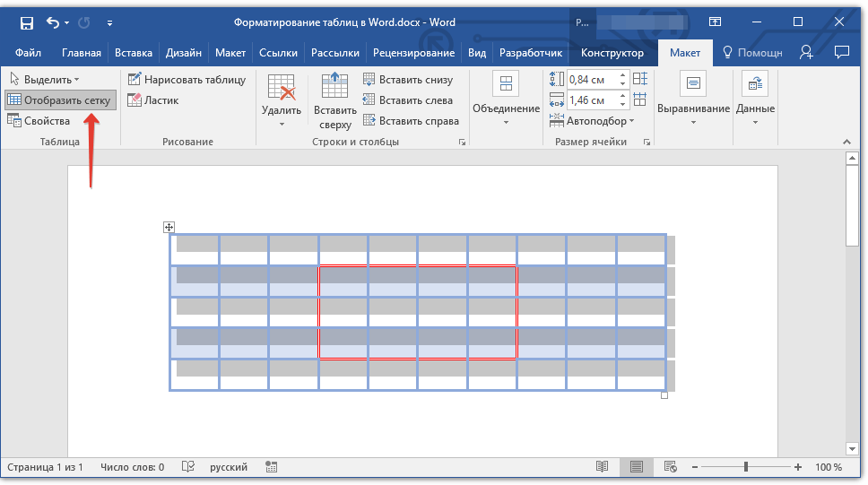This screenshot has width=868, height=485.
Task: Click the Save icon in title bar
Action: [x=27, y=22]
